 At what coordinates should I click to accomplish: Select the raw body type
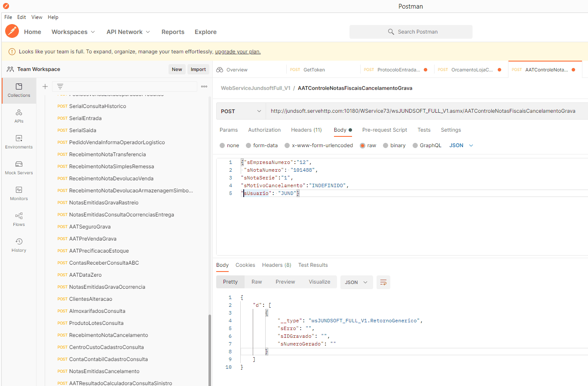pos(362,145)
